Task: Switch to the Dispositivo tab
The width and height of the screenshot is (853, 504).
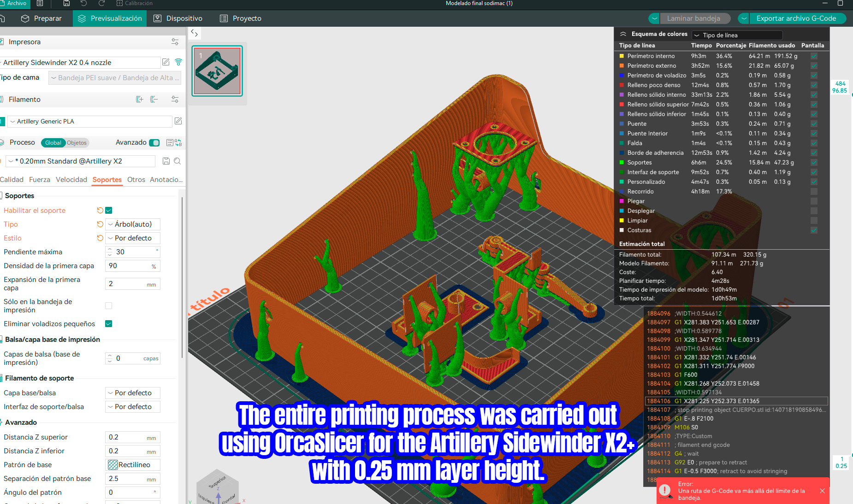Action: coord(178,18)
